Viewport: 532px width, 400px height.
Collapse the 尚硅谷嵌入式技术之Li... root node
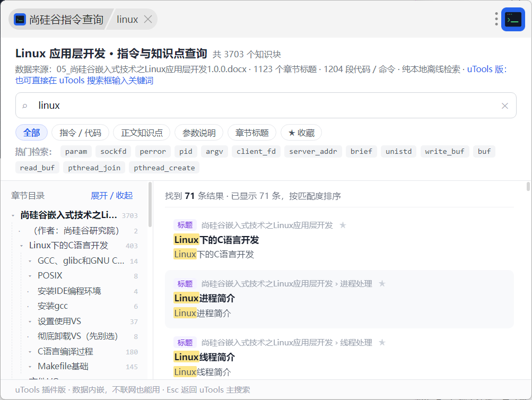click(x=13, y=215)
